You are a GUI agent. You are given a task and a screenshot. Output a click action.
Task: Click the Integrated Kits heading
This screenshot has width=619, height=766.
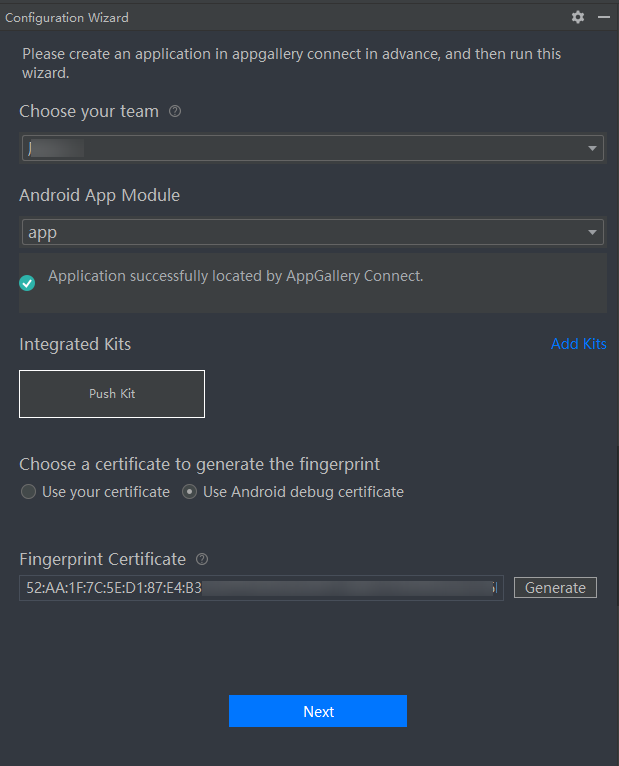(75, 344)
